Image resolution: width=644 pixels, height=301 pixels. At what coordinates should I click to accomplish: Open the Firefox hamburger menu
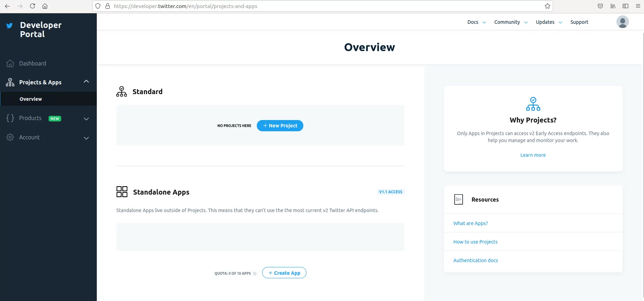638,6
